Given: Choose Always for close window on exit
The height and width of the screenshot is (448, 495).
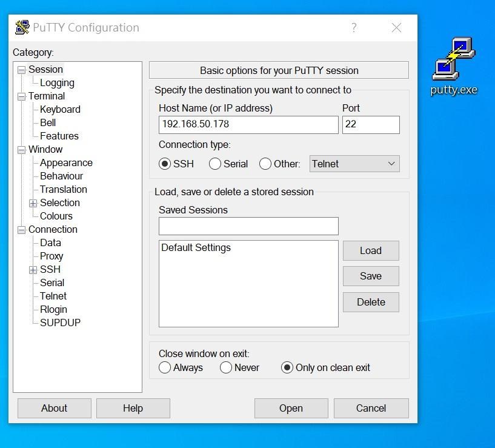Looking at the screenshot, I should click(x=165, y=367).
